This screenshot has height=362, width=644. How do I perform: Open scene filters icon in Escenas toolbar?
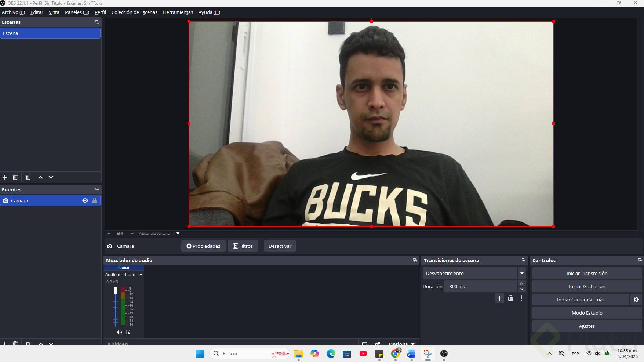tap(28, 177)
